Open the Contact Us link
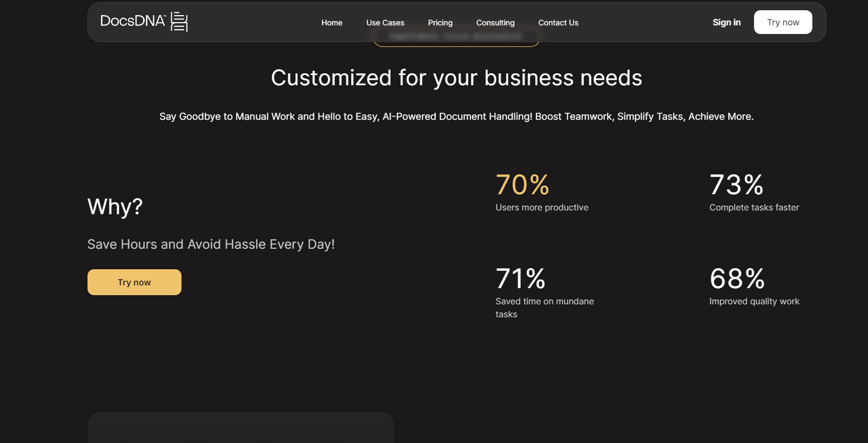Image resolution: width=868 pixels, height=443 pixels. [x=558, y=23]
